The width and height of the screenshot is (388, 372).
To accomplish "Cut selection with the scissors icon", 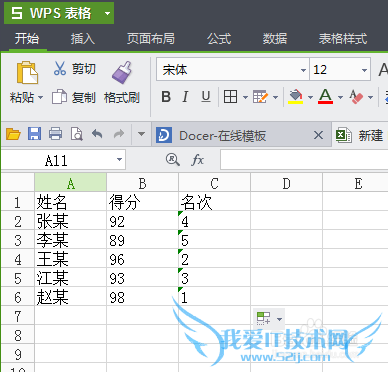I will point(60,68).
